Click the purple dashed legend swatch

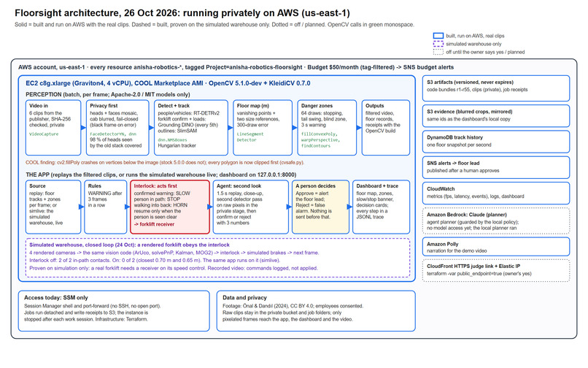pos(438,44)
